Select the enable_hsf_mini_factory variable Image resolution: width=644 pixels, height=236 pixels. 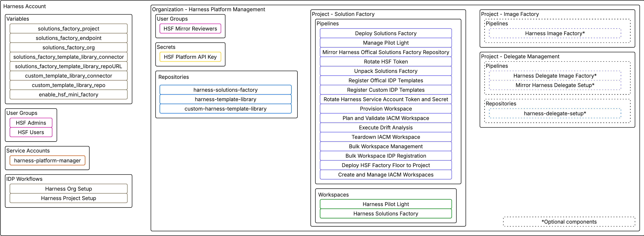pyautogui.click(x=69, y=94)
